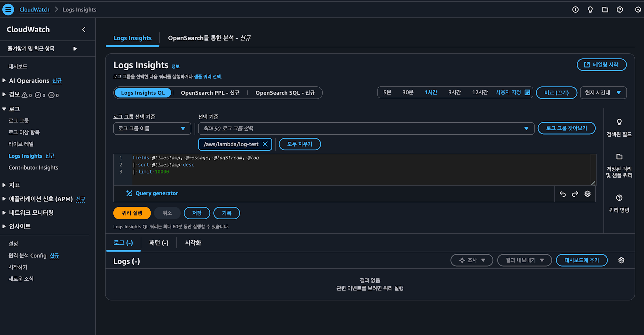Viewport: 644px width, 335px height.
Task: Click the 로그 그룹 찾아보기 button
Action: [566, 128]
